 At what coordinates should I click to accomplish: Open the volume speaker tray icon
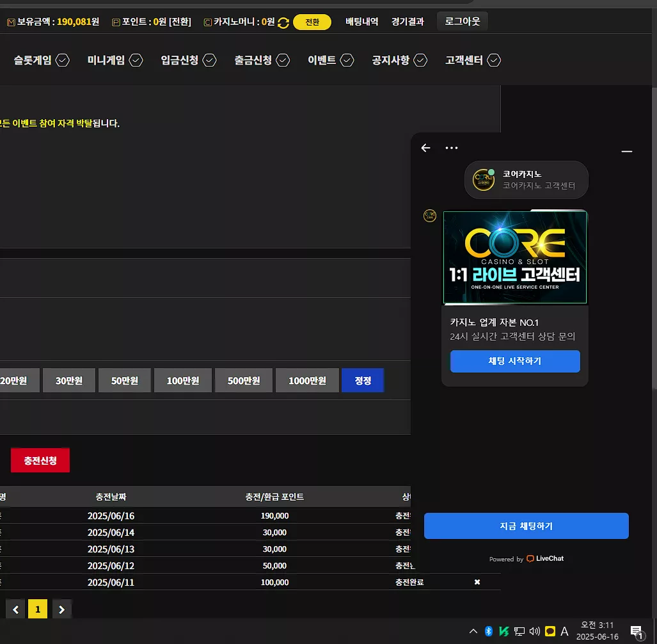pyautogui.click(x=535, y=631)
